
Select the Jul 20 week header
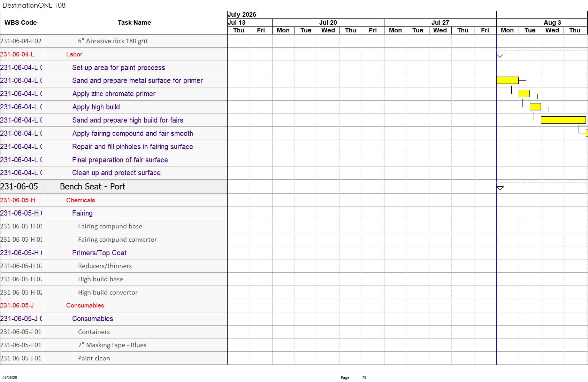coord(328,23)
